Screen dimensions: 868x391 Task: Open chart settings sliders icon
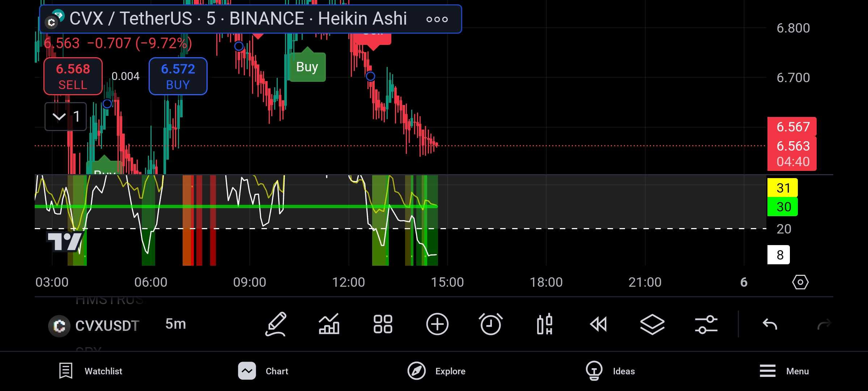tap(706, 324)
